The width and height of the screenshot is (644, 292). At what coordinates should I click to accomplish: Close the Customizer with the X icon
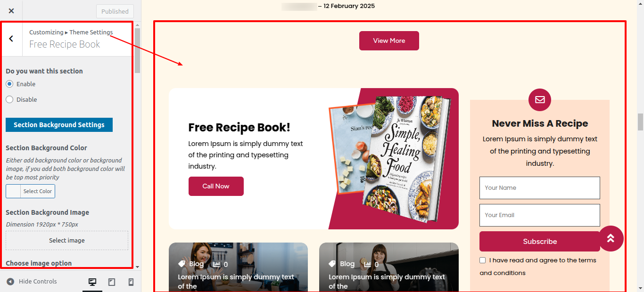tap(11, 11)
